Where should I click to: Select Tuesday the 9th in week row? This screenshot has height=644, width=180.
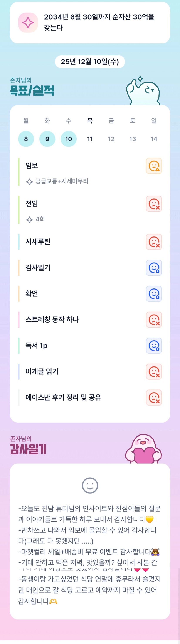47,139
